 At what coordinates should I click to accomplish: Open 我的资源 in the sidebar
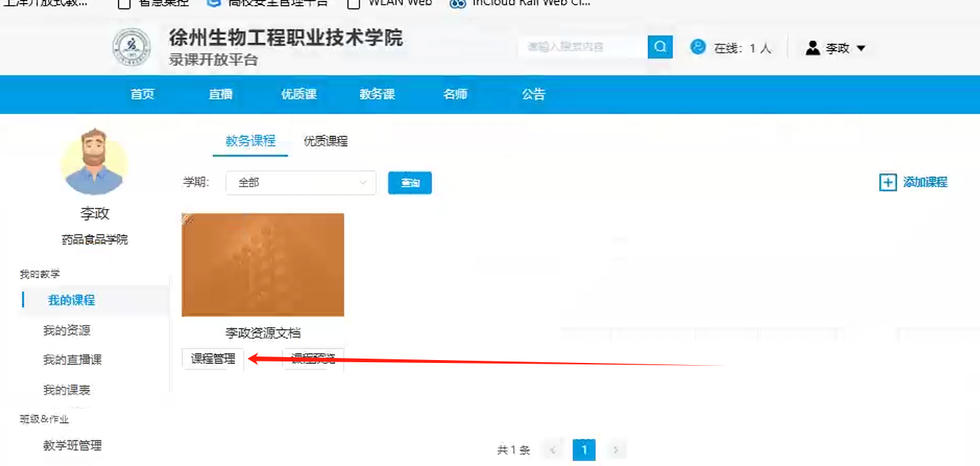(67, 331)
